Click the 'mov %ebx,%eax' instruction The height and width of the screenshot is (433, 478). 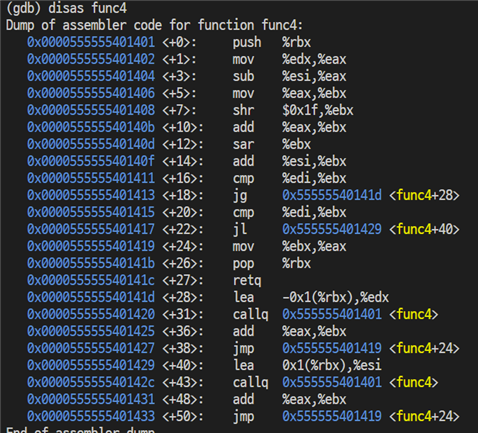289,246
